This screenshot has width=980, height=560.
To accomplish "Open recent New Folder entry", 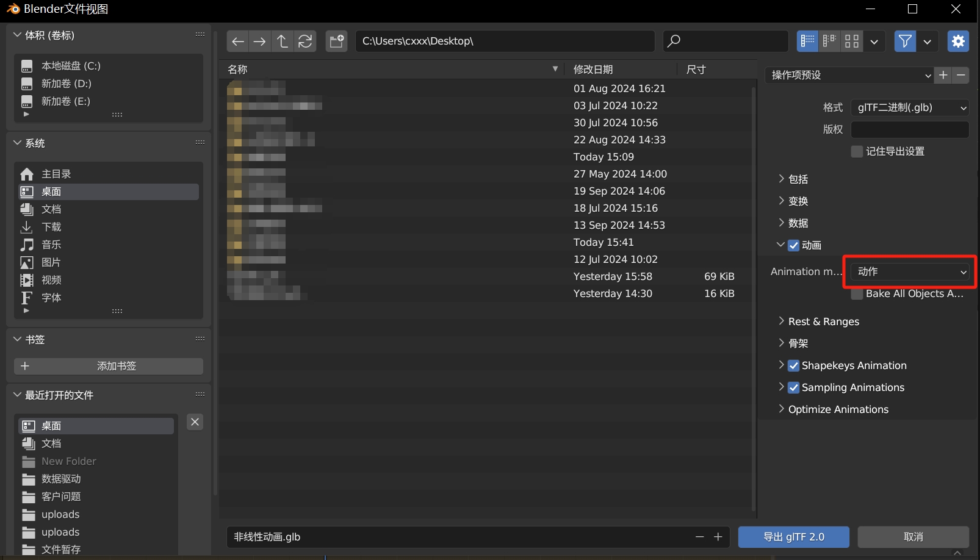I will click(96, 461).
